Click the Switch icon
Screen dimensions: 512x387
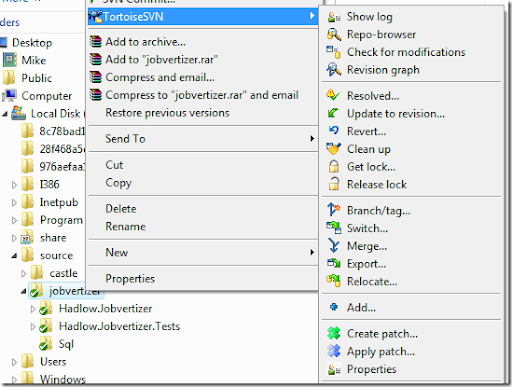click(334, 228)
